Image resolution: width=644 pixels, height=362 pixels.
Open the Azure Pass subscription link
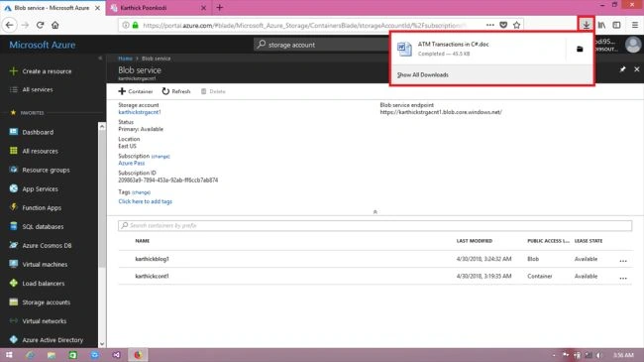132,163
